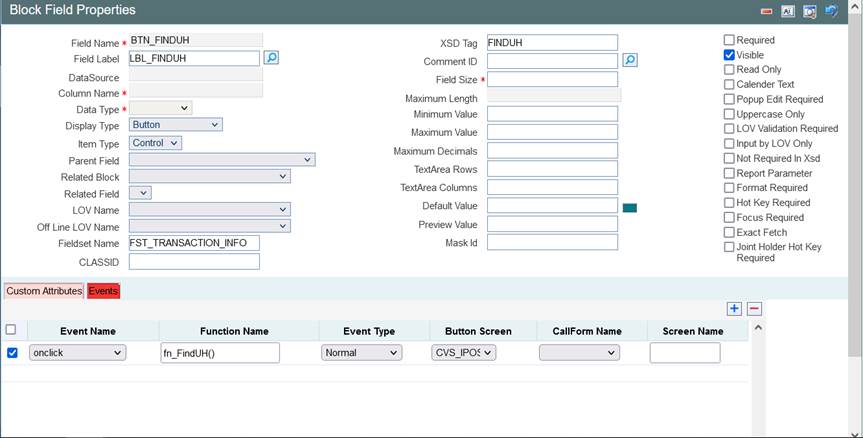Screen dimensions: 863x438
Task: Click the teal button beside Default Value
Action: click(630, 207)
